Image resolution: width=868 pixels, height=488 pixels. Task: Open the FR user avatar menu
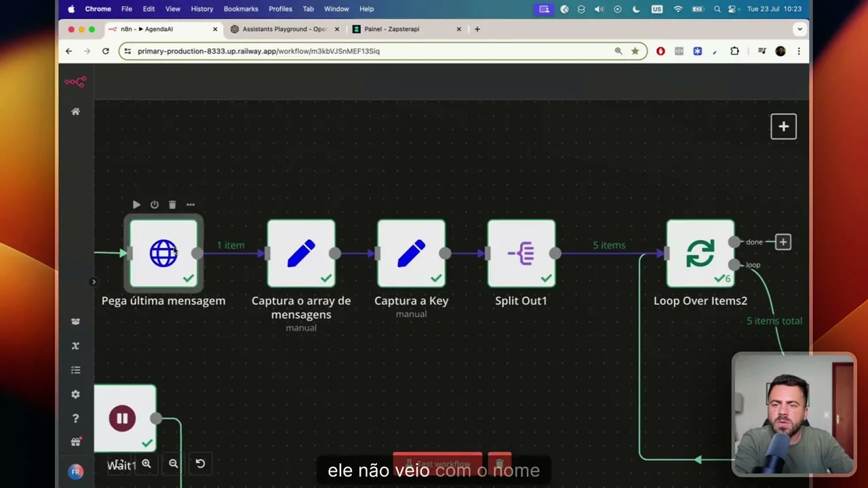click(75, 472)
